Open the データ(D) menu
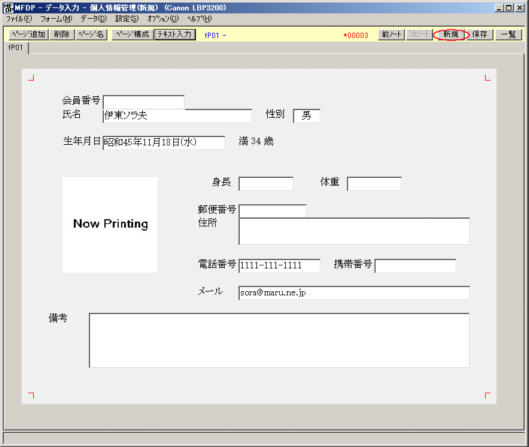Viewport: 529px width, 447px height. [x=93, y=19]
